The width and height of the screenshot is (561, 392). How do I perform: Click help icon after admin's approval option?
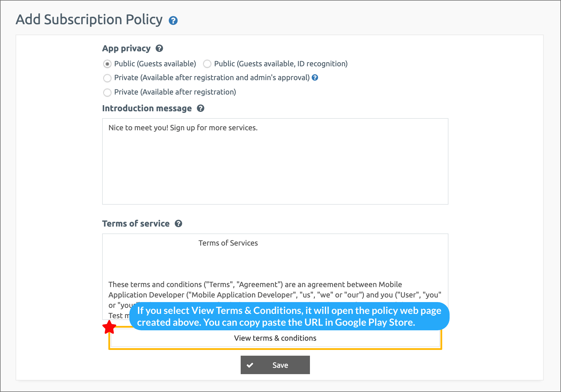(315, 78)
